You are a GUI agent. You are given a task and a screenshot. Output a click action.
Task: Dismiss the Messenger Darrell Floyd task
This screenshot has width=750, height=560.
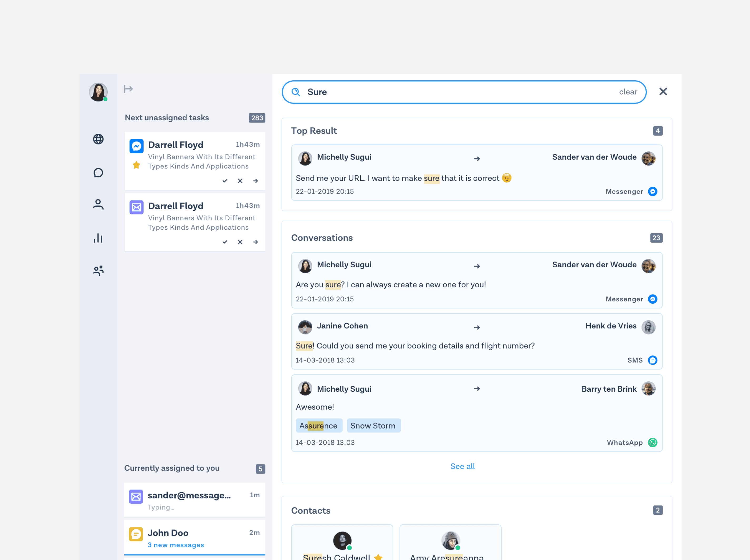tap(240, 181)
